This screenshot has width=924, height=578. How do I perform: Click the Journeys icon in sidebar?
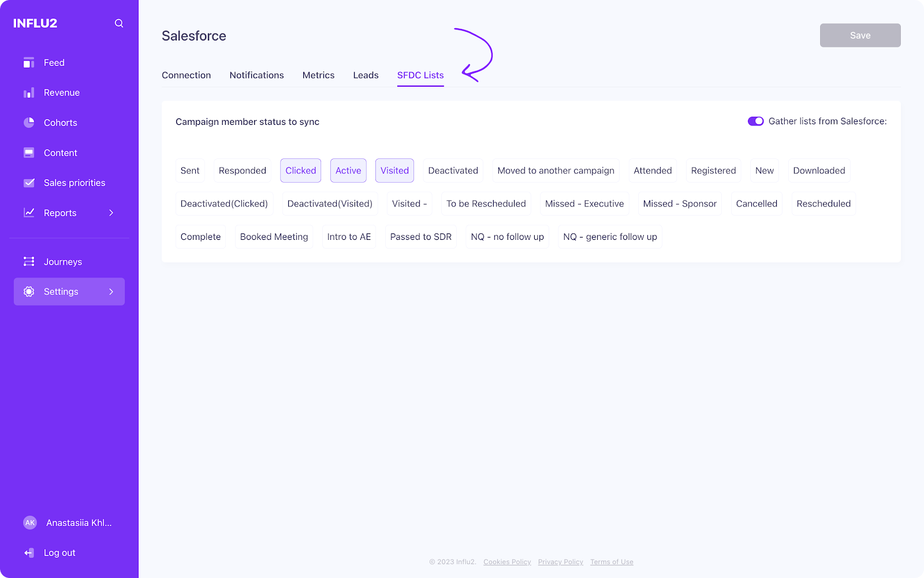29,262
